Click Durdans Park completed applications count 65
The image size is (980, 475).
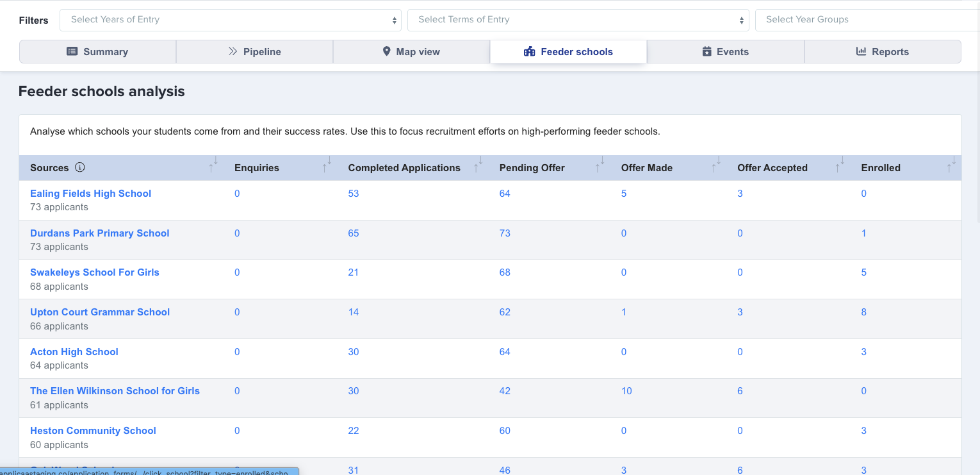pyautogui.click(x=354, y=233)
